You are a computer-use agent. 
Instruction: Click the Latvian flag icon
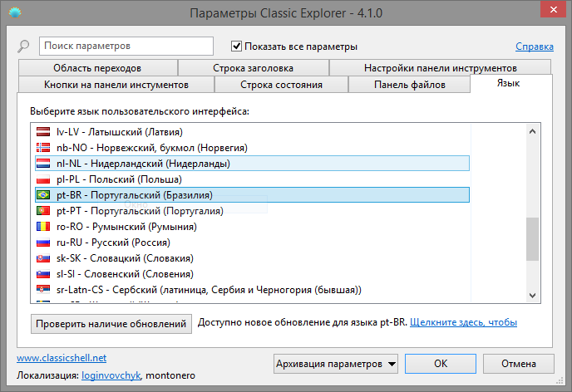point(44,132)
